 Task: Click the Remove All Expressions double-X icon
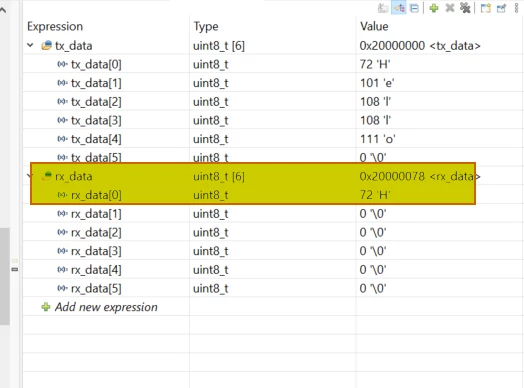pos(465,8)
